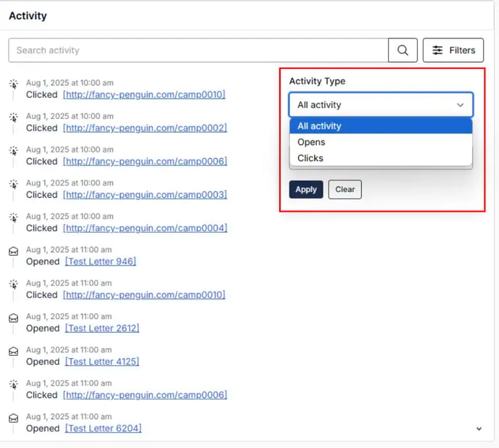Open the Test Letter 4125 link
The width and height of the screenshot is (499, 448).
102,362
